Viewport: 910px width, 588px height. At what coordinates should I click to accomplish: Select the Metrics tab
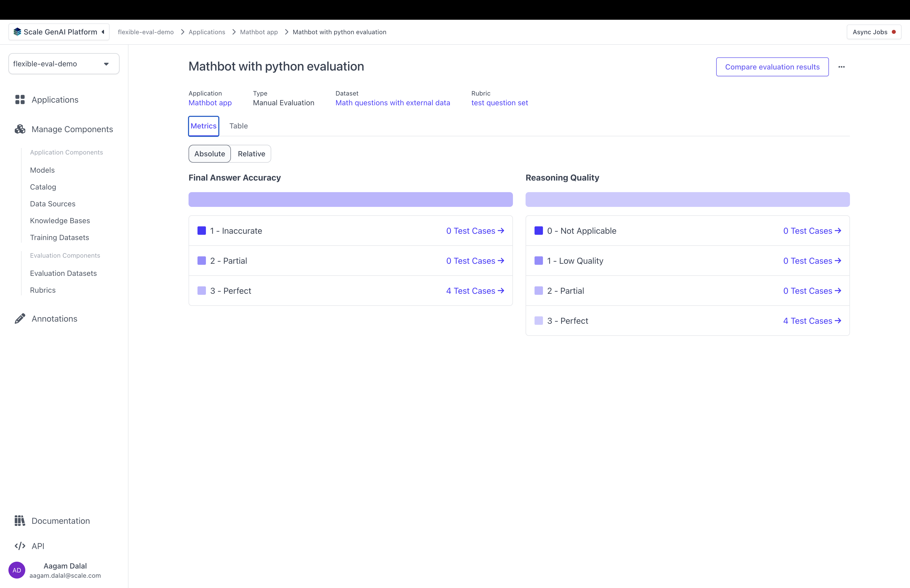coord(204,126)
